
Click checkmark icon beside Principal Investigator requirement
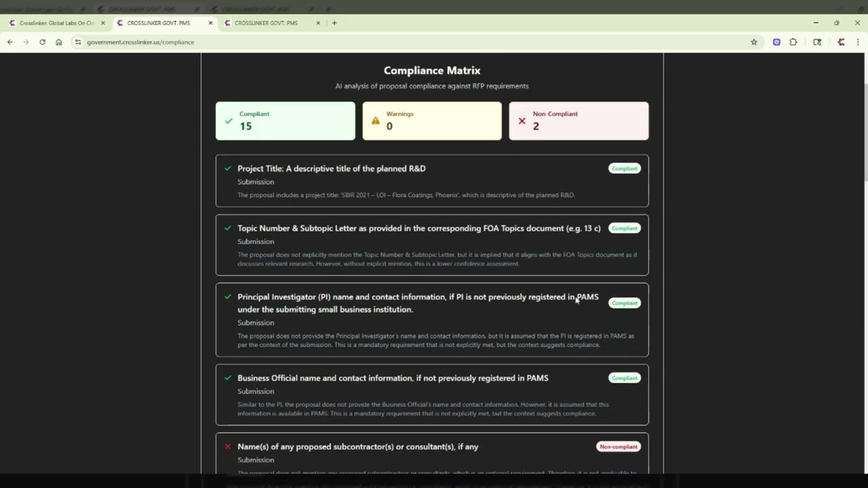tap(228, 297)
